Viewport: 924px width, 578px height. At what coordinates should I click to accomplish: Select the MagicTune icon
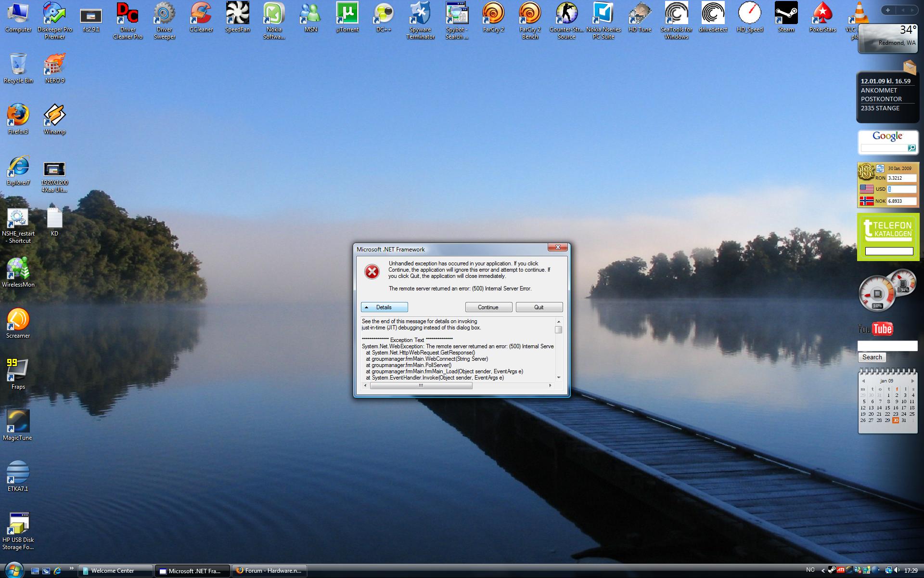[x=18, y=426]
